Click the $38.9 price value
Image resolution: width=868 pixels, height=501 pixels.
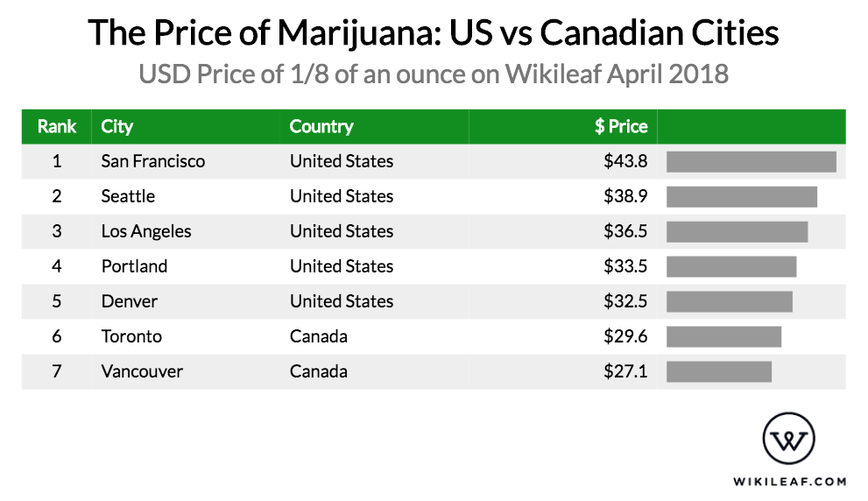pos(625,196)
